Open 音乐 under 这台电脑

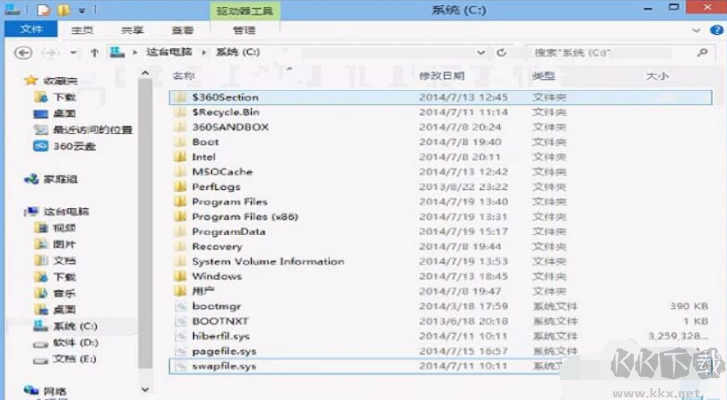tap(64, 293)
